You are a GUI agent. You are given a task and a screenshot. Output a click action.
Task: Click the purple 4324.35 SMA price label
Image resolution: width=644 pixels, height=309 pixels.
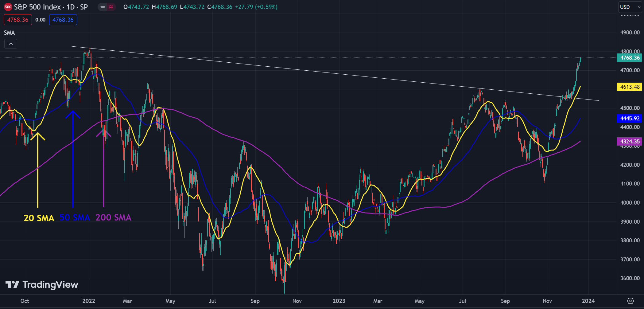point(629,141)
